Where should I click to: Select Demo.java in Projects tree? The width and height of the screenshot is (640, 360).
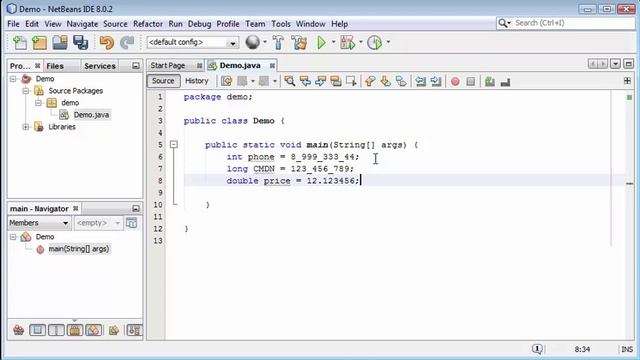91,115
